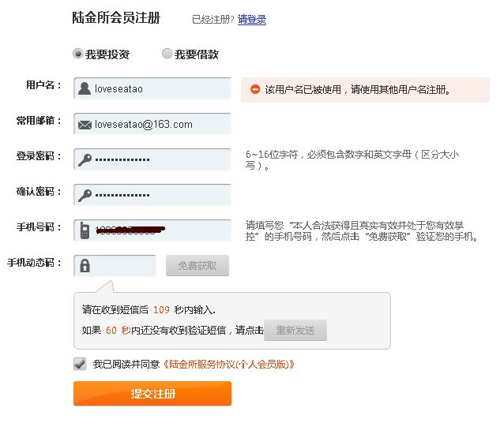Click the 免费获取 verification code button
This screenshot has width=504, height=434.
tap(197, 266)
